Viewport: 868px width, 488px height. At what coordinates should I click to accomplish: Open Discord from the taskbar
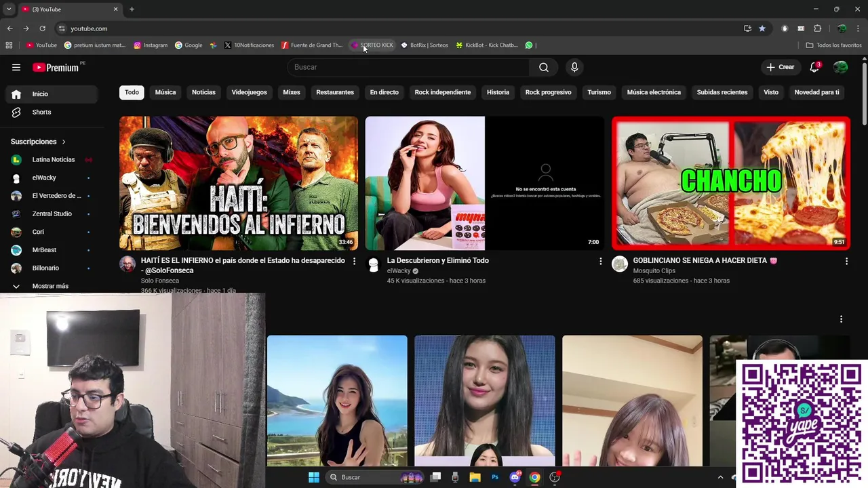(515, 477)
